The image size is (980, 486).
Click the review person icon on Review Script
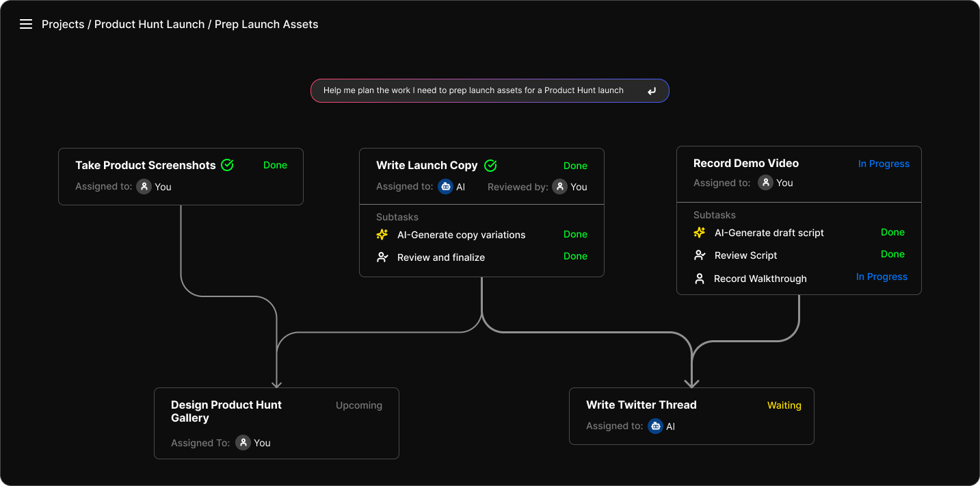700,255
